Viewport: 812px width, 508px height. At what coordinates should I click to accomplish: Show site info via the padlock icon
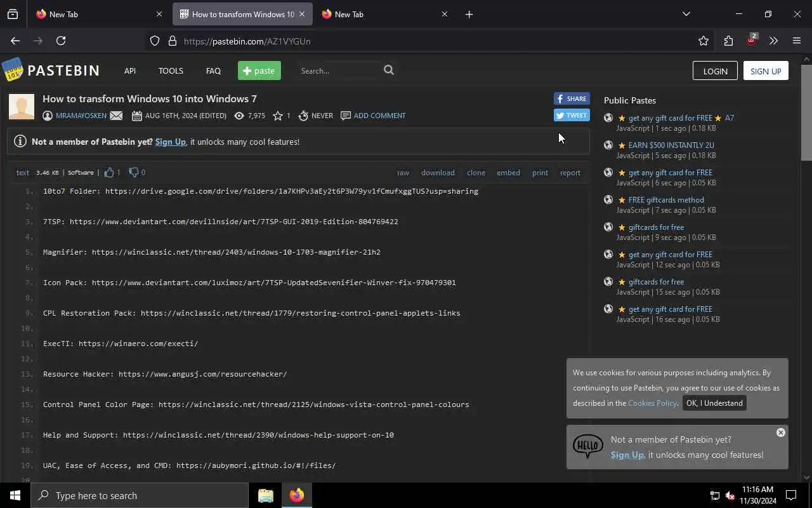(x=172, y=41)
